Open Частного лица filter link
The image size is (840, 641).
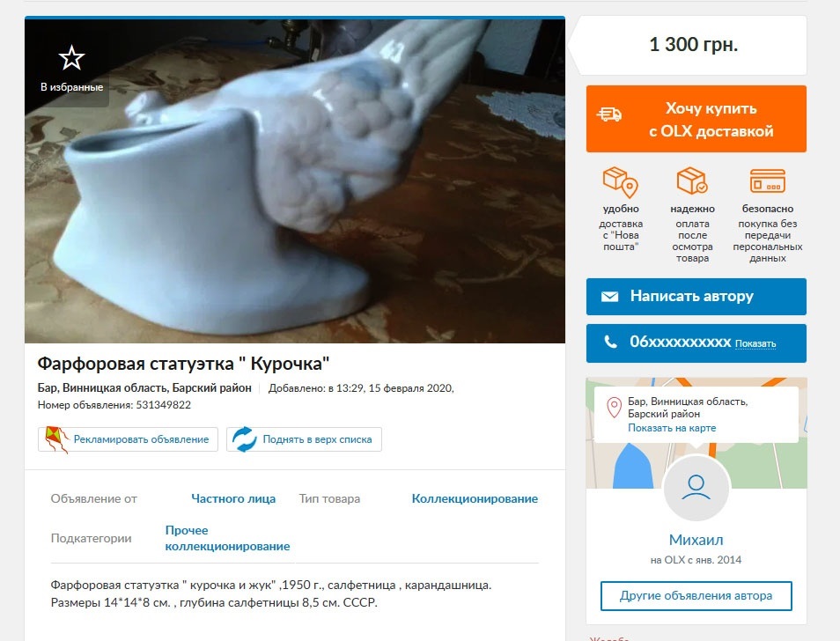coord(233,498)
